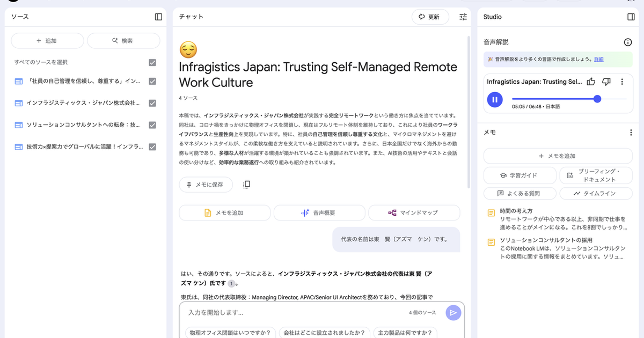Click the note icon beside 時間の考え方
The width and height of the screenshot is (644, 338).
(491, 214)
